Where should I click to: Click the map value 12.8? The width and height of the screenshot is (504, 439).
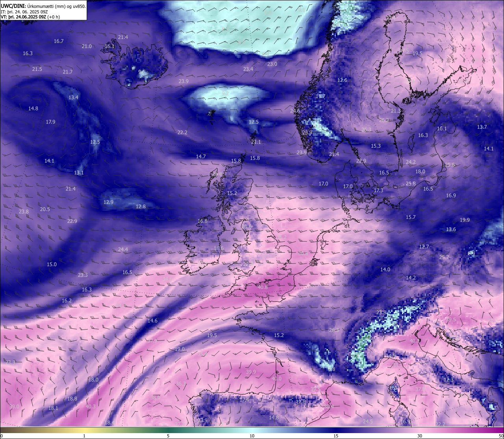(x=141, y=207)
